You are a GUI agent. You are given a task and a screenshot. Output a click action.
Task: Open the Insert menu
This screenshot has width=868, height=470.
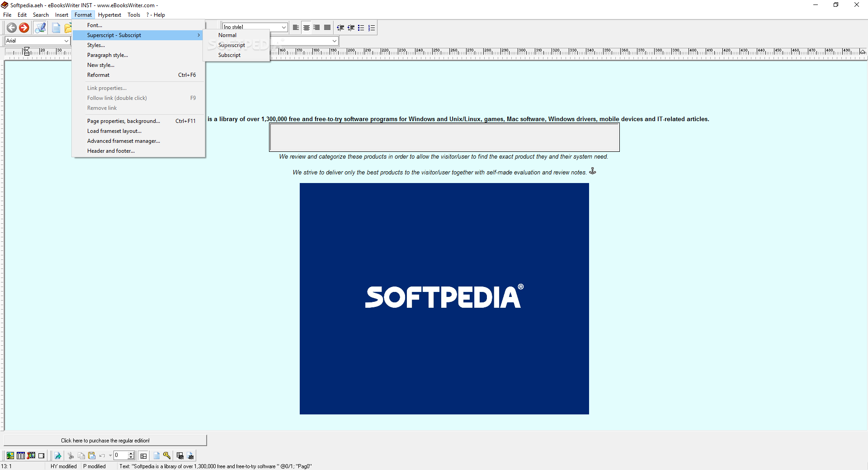(x=61, y=15)
